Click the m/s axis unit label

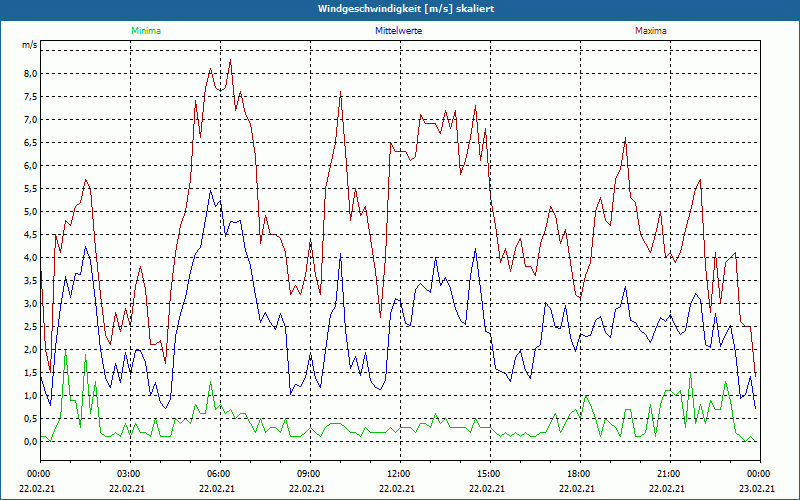pyautogui.click(x=30, y=45)
